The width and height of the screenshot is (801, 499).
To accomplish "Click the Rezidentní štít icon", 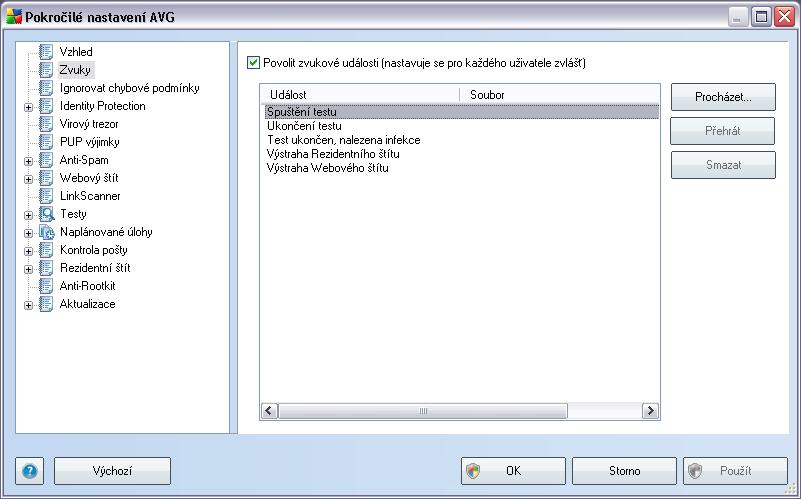I will click(46, 268).
